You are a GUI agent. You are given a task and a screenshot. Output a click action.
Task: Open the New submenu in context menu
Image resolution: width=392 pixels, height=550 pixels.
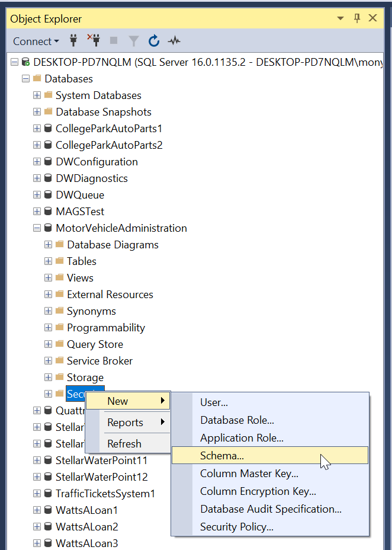pos(128,401)
